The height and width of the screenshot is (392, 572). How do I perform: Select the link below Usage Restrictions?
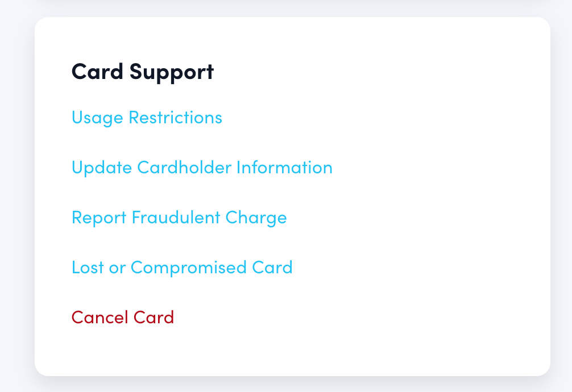point(202,168)
